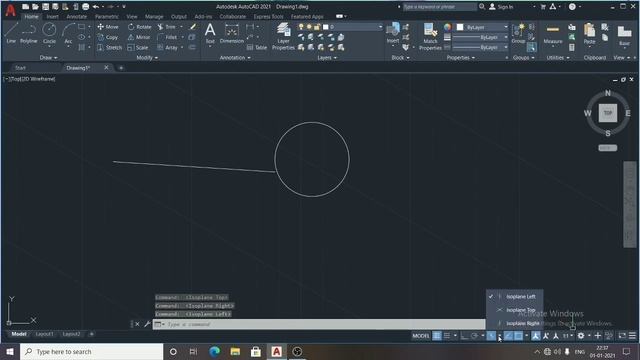
Task: Expand the Layers panel
Action: pos(327,58)
